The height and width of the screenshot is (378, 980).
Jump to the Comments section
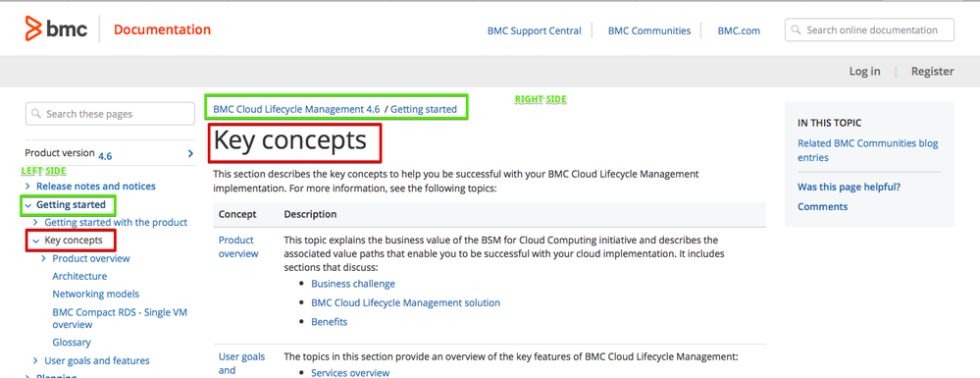(x=822, y=206)
